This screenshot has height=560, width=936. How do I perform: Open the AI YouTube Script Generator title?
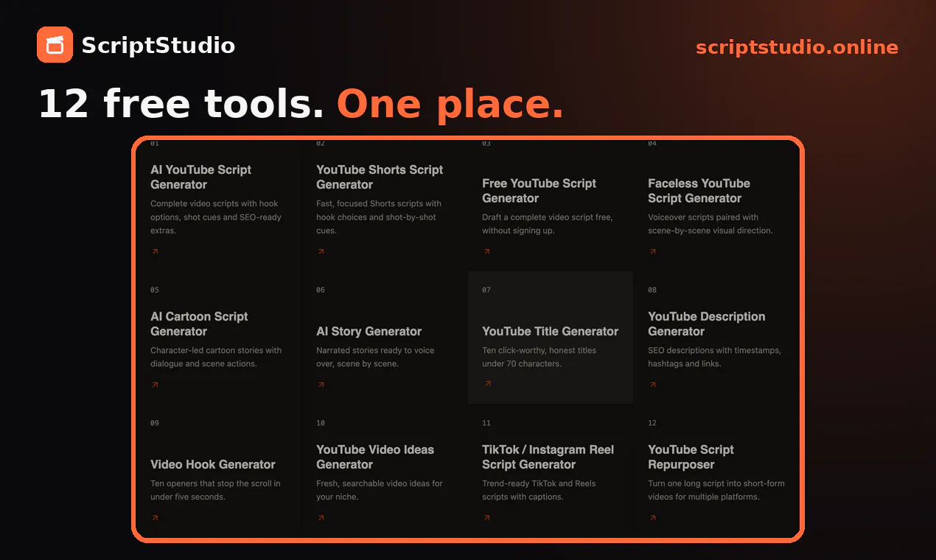tap(200, 177)
